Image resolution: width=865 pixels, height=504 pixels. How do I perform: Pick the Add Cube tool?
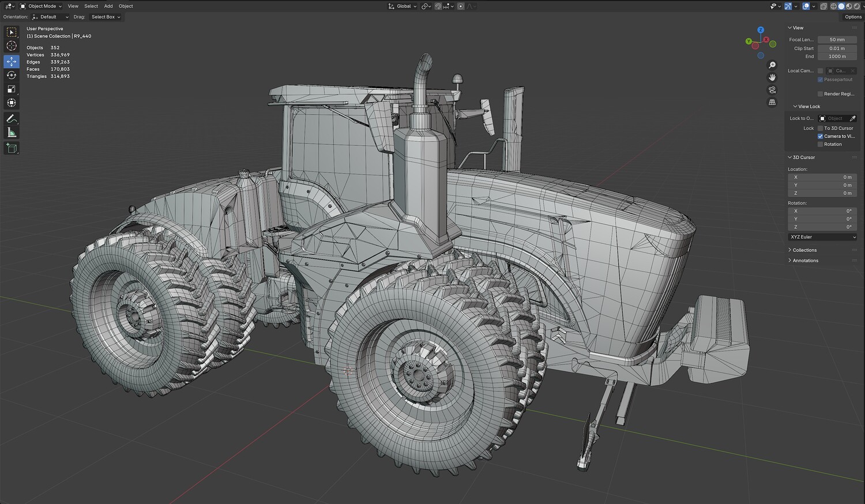coord(12,148)
